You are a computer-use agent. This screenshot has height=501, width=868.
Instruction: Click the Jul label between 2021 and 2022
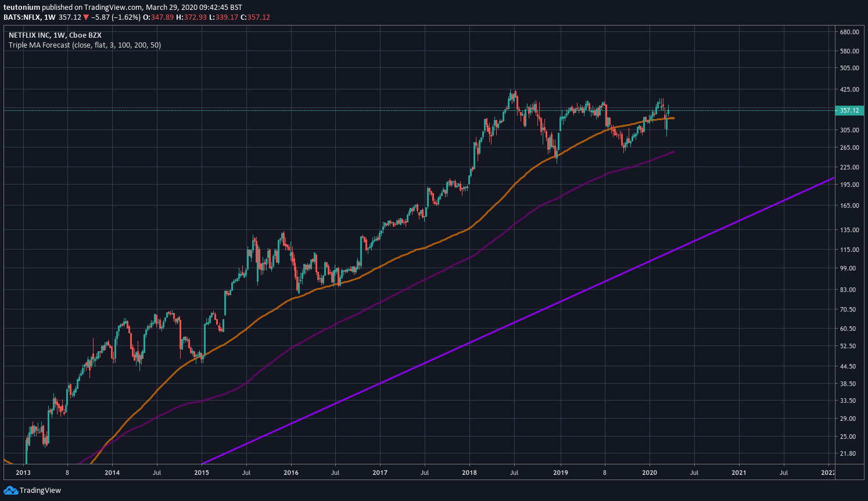pos(784,473)
